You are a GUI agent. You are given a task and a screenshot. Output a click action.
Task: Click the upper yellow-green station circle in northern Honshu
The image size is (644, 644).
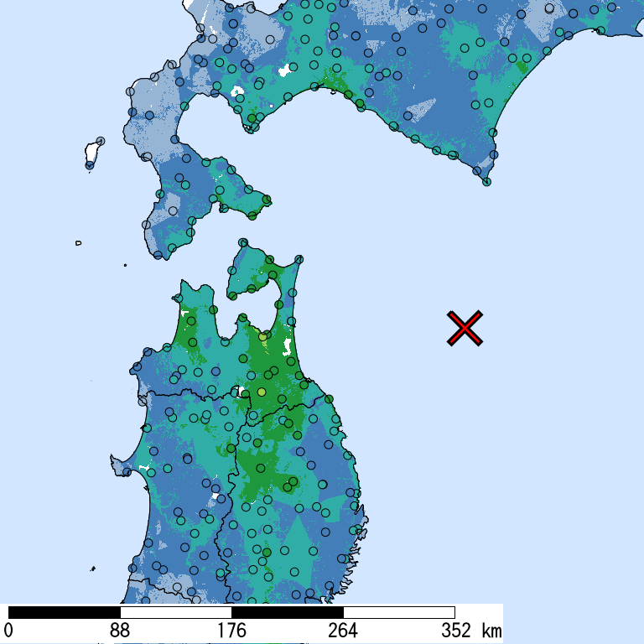click(x=262, y=336)
